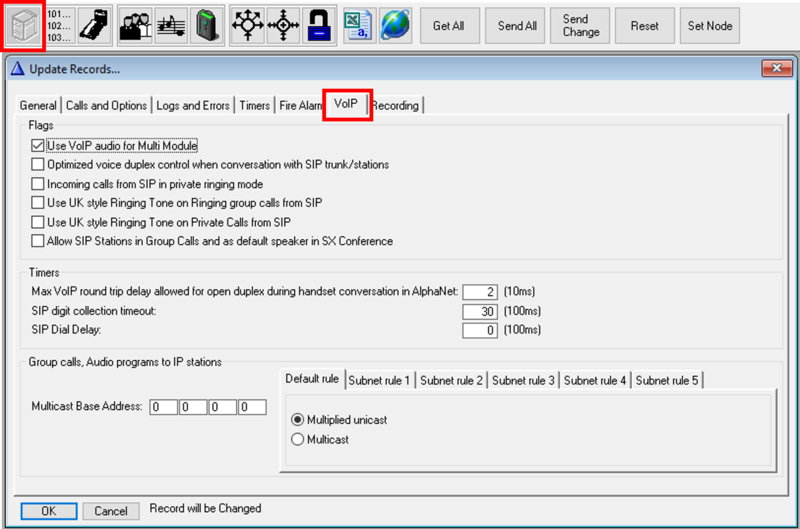
Task: Click Max VoIP round trip delay field
Action: click(x=480, y=292)
